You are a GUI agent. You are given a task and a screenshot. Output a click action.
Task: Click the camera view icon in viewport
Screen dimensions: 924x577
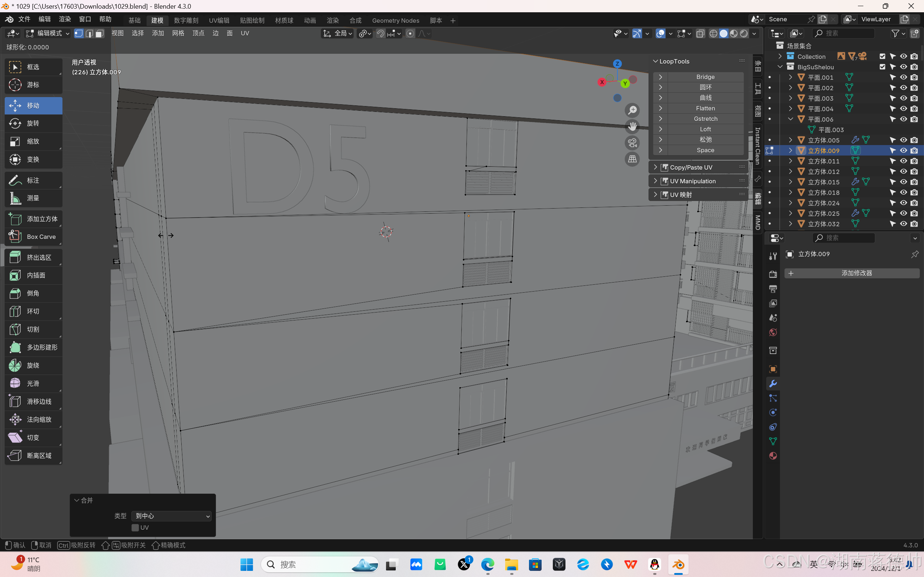[632, 143]
